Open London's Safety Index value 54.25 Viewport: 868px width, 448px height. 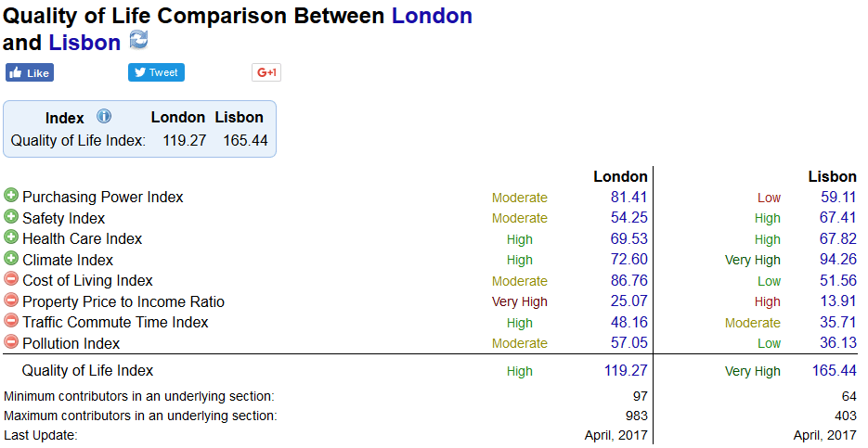628,217
